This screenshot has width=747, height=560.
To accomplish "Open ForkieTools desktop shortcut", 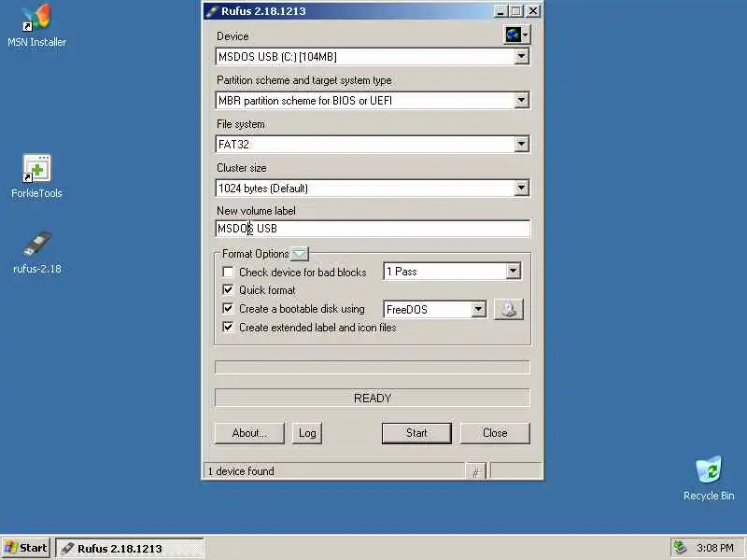I will pyautogui.click(x=36, y=176).
